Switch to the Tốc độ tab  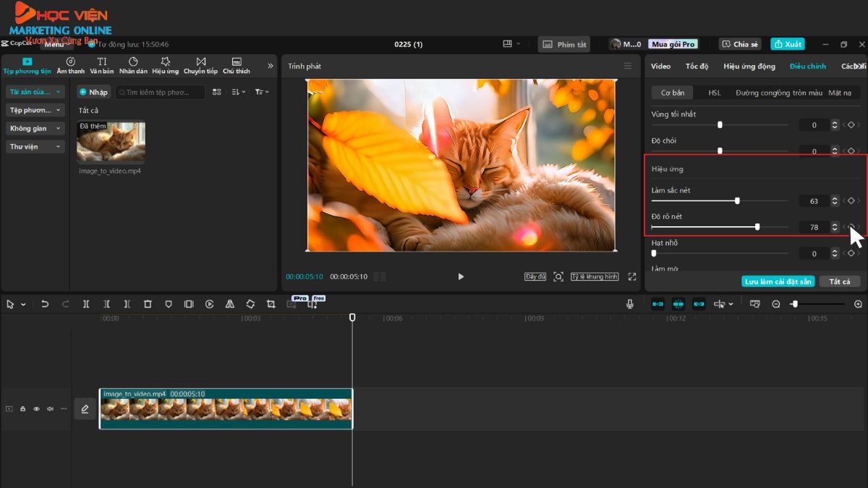[x=697, y=66]
